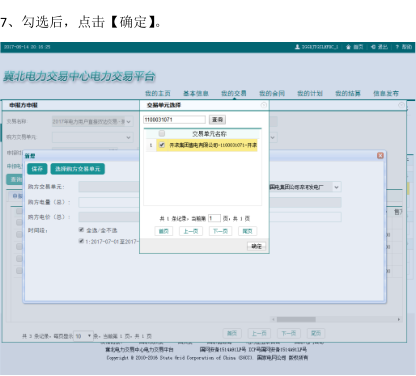Click the search field containing 1100031071

pos(174,119)
